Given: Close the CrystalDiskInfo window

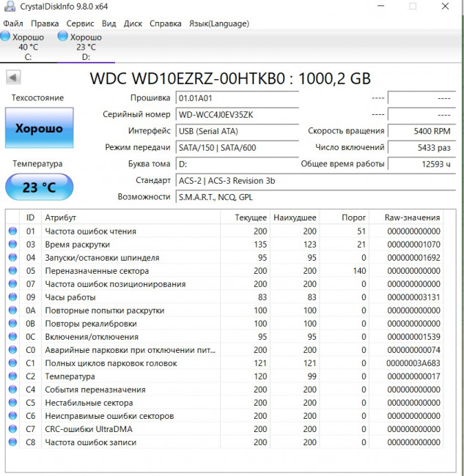Looking at the screenshot, I should click(x=445, y=6).
